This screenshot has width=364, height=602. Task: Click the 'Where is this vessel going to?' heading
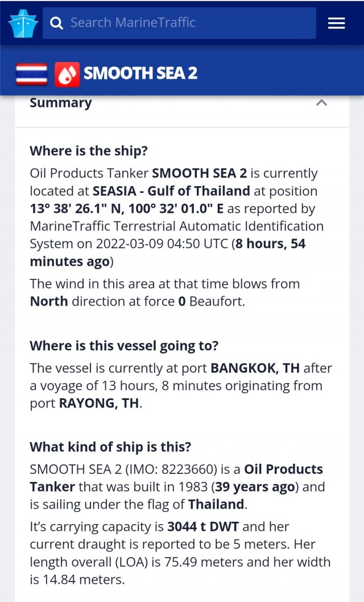pyautogui.click(x=124, y=346)
